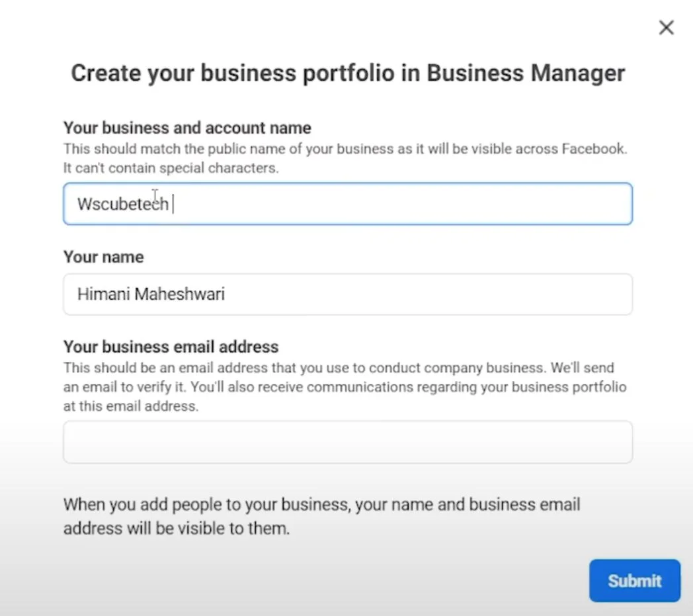Click the field containing Himani Maheshwari
Screen dimensions: 693x616
pos(347,294)
